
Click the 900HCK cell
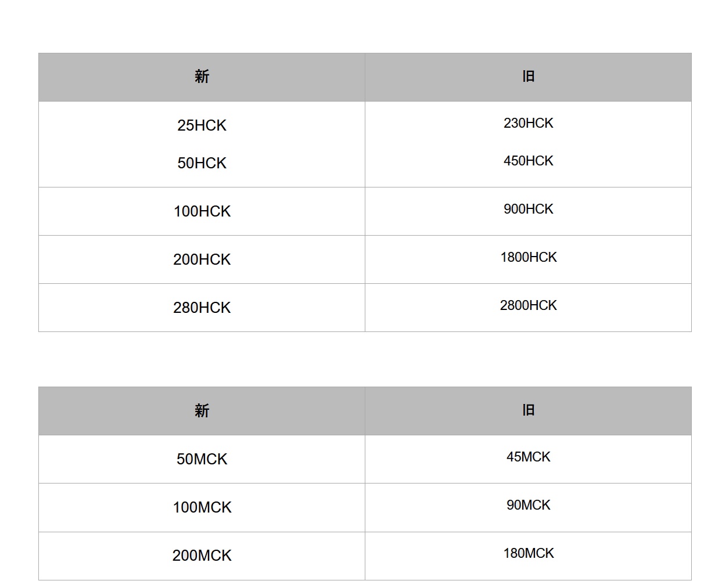pos(528,211)
